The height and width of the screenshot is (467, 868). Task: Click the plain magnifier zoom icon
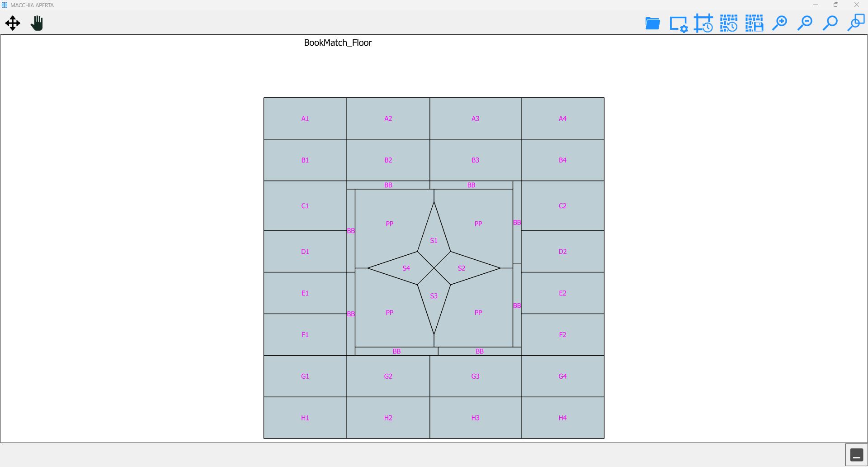pyautogui.click(x=830, y=23)
